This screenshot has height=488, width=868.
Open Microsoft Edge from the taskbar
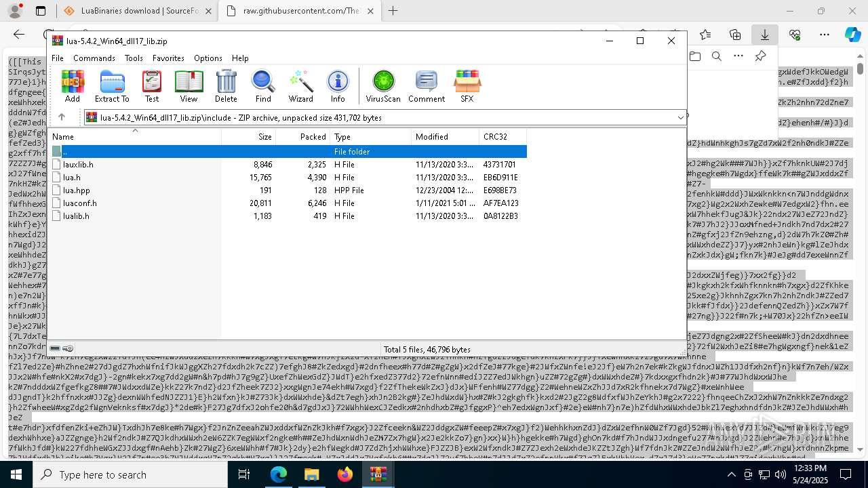coord(279,474)
